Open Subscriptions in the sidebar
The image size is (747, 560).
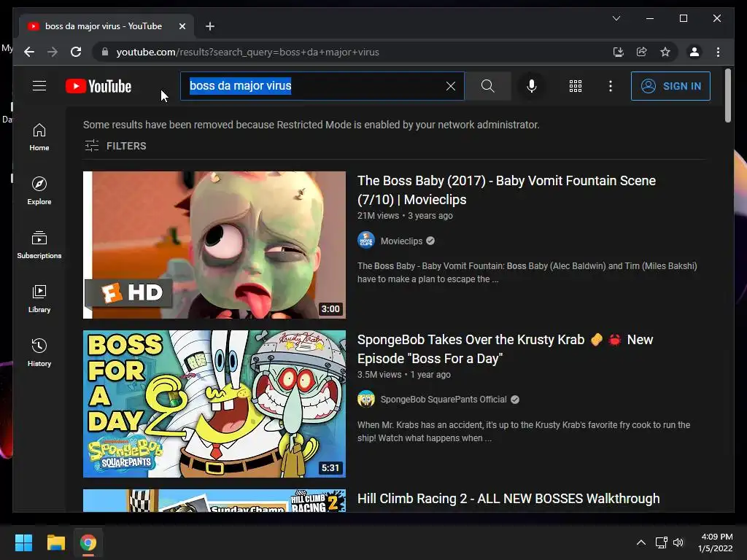[x=39, y=245]
